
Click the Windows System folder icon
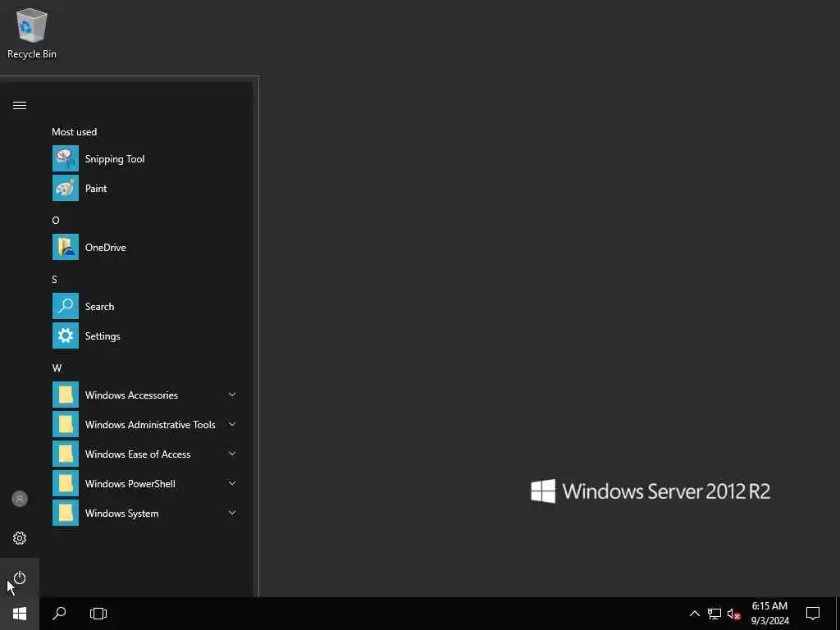(x=66, y=512)
